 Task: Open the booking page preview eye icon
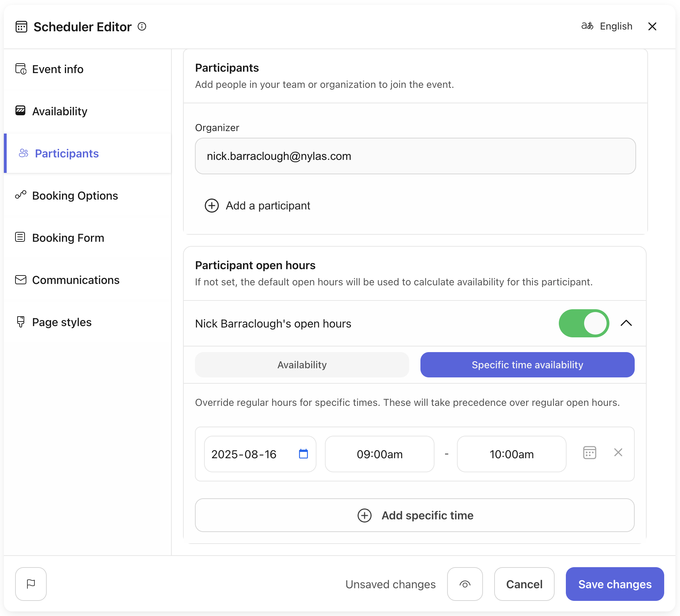pos(465,584)
